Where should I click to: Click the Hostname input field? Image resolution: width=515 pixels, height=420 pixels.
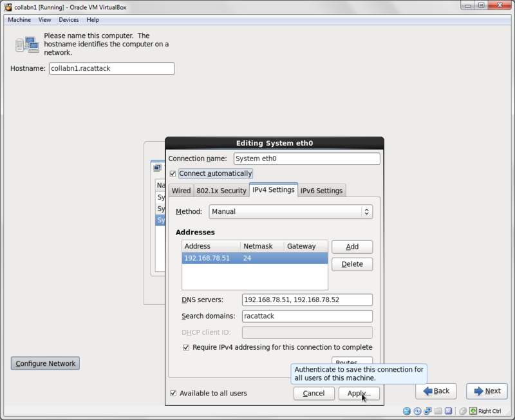[x=111, y=68]
